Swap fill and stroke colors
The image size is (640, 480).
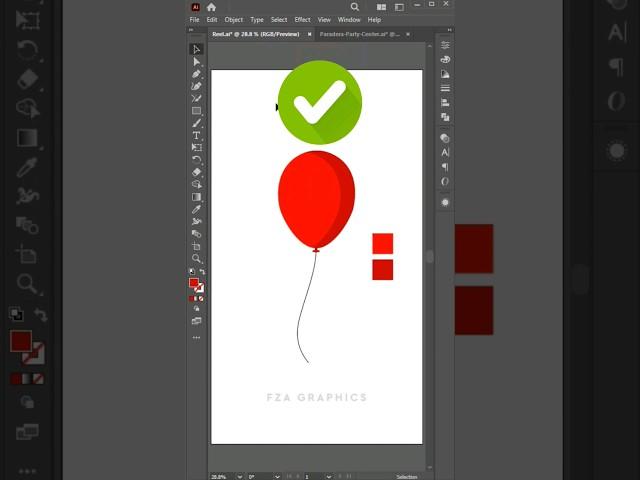[202, 271]
